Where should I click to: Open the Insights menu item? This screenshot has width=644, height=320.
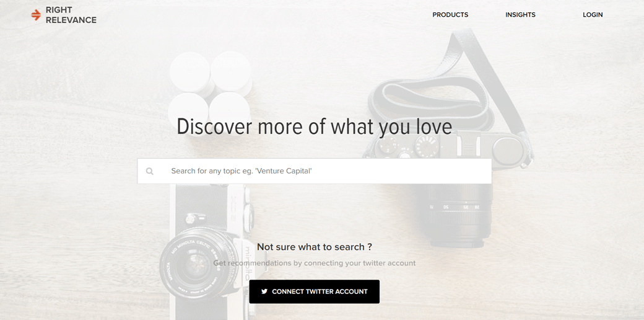(x=520, y=15)
